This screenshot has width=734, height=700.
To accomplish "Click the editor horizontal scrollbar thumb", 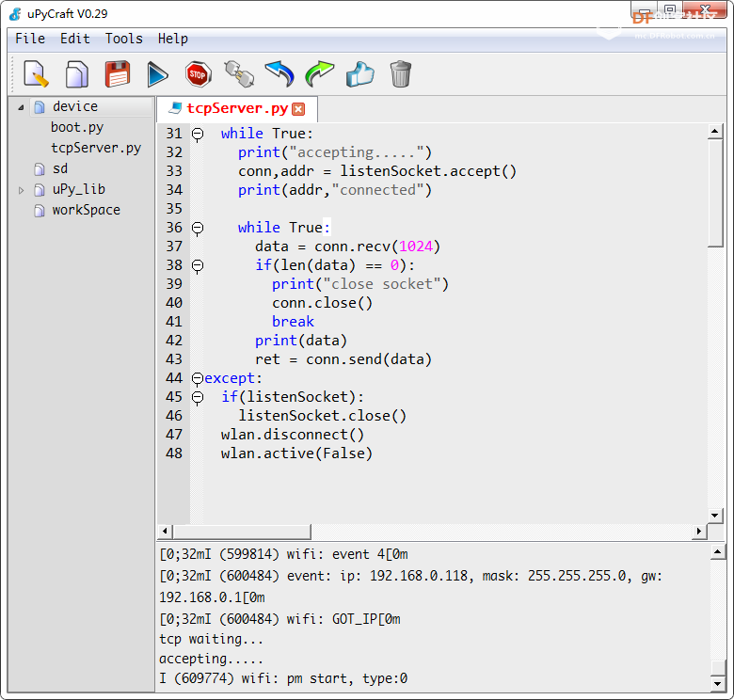I will click(x=242, y=532).
